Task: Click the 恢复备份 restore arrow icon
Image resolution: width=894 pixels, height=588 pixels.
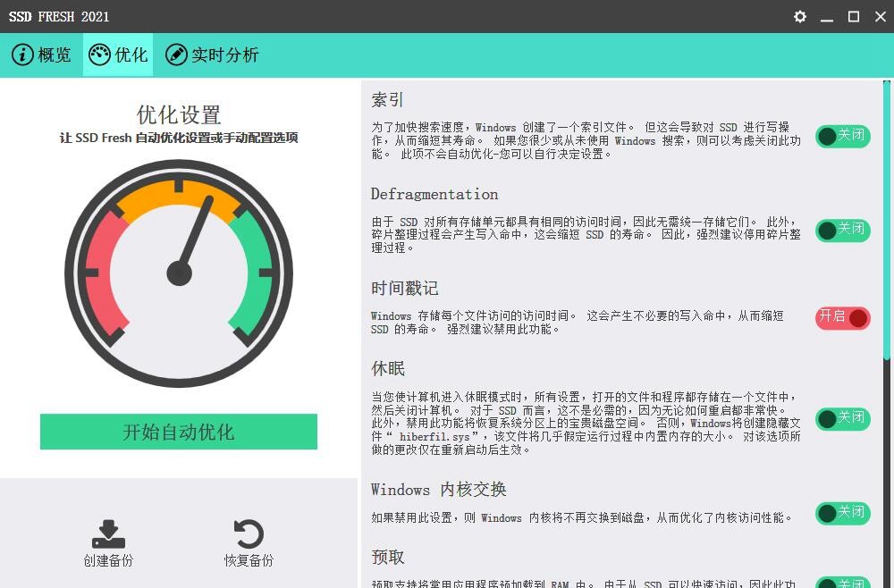Action: click(249, 533)
